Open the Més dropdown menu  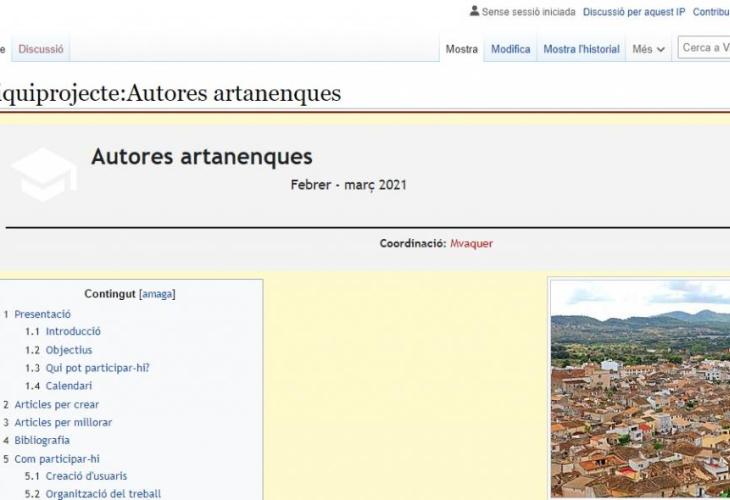[648, 49]
